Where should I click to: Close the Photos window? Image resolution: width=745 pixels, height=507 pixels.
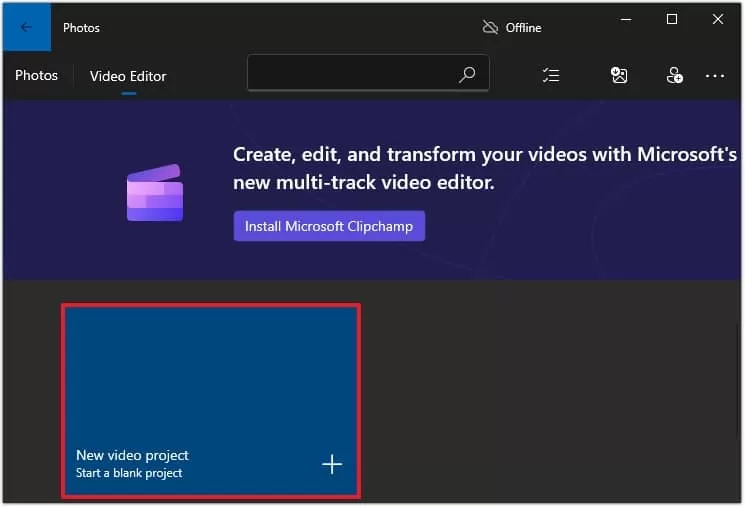pos(718,19)
